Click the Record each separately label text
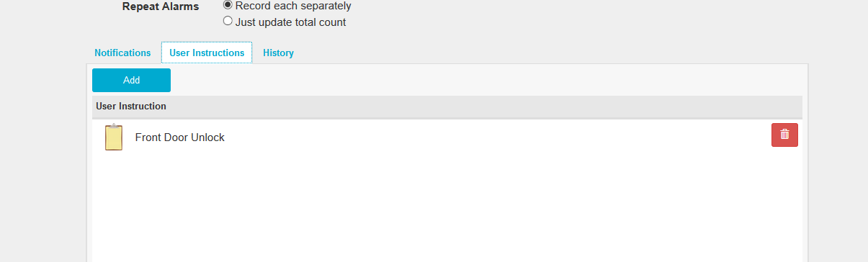The image size is (868, 262). pyautogui.click(x=293, y=6)
